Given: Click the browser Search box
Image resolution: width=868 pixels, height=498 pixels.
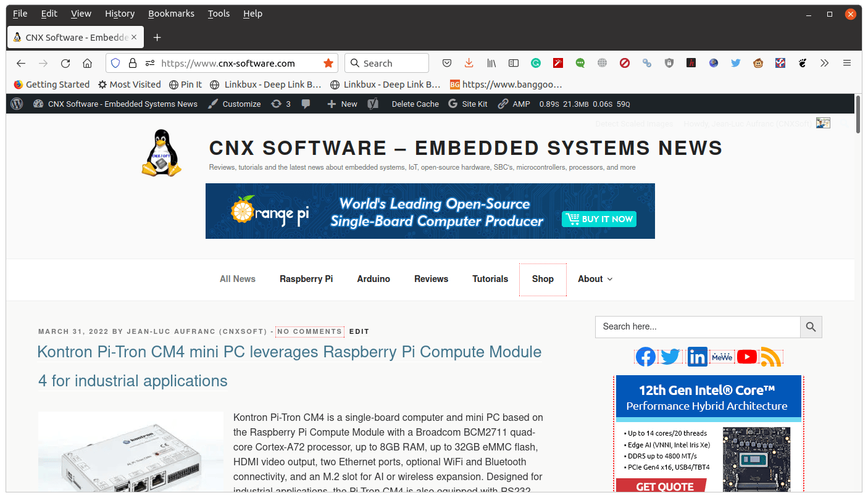Looking at the screenshot, I should 386,63.
